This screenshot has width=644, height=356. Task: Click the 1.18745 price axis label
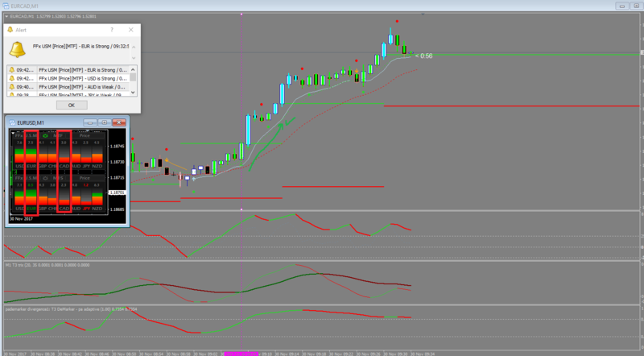click(x=118, y=147)
